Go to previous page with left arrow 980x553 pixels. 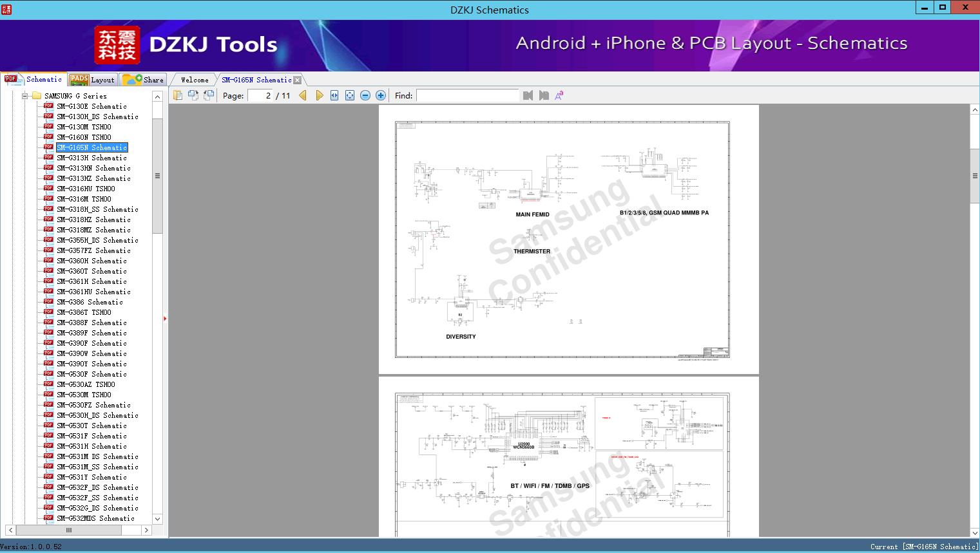point(303,95)
